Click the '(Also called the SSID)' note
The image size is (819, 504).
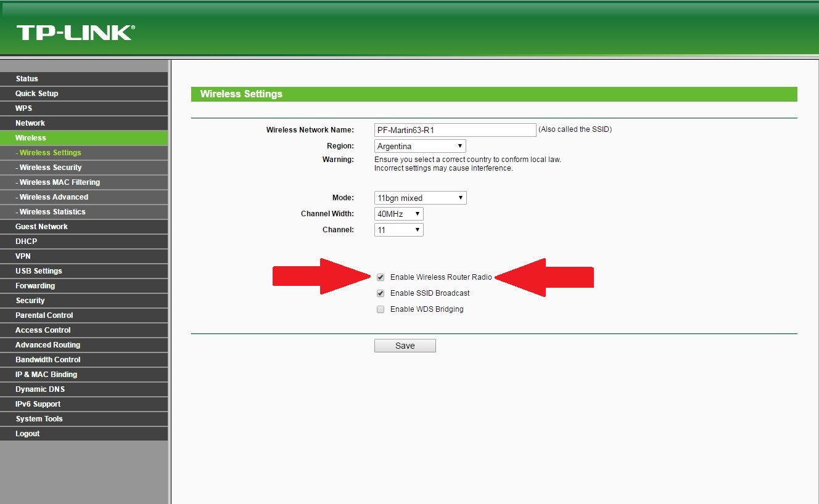click(x=575, y=129)
